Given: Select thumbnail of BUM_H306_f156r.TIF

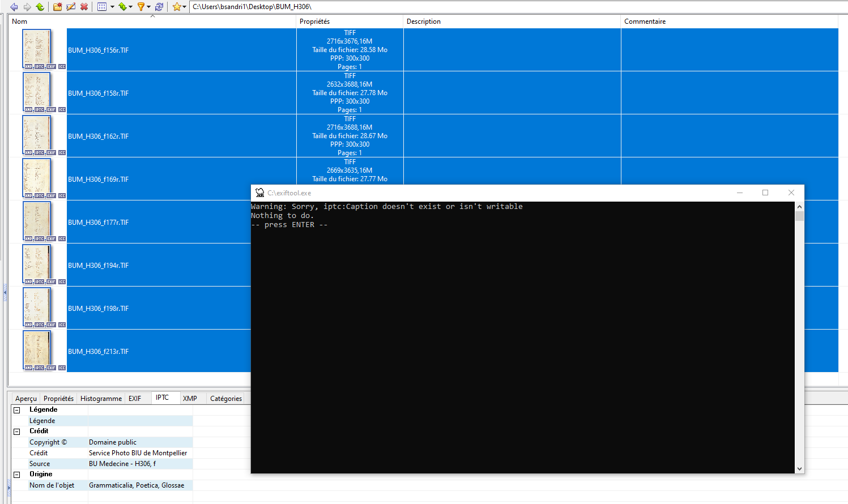Looking at the screenshot, I should (37, 48).
